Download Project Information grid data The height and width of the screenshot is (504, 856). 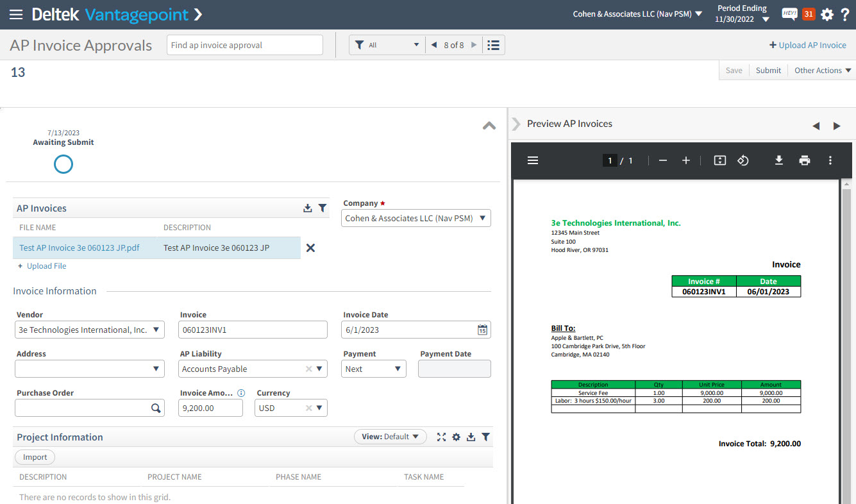(x=471, y=437)
